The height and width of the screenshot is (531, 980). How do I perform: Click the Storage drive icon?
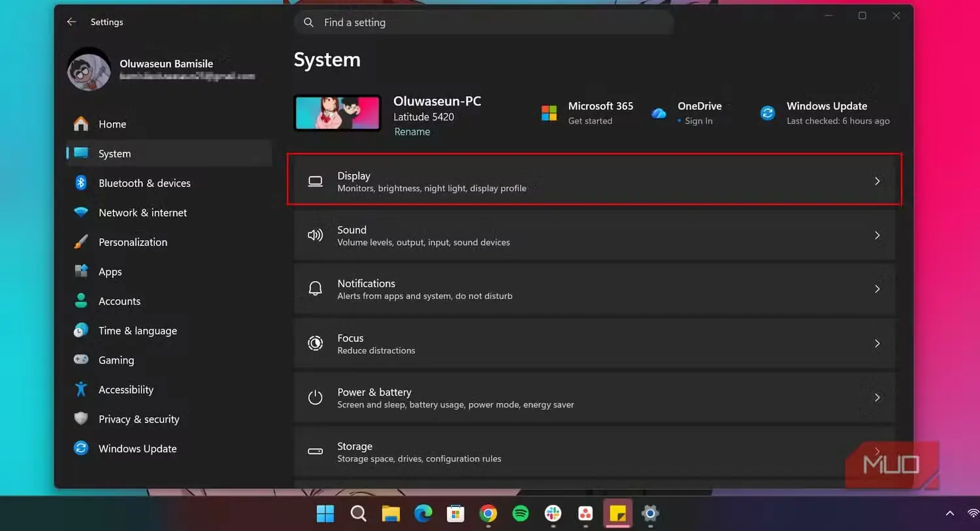(316, 452)
